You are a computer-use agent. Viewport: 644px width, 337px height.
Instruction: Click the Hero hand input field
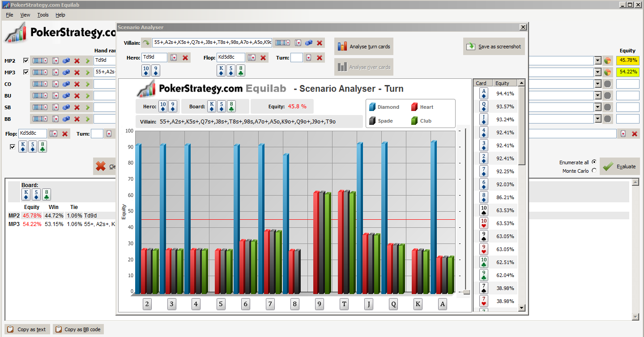click(x=154, y=57)
